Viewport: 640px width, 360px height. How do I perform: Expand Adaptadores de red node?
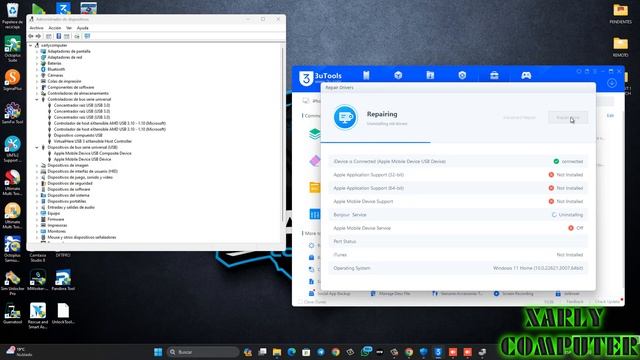tap(37, 58)
